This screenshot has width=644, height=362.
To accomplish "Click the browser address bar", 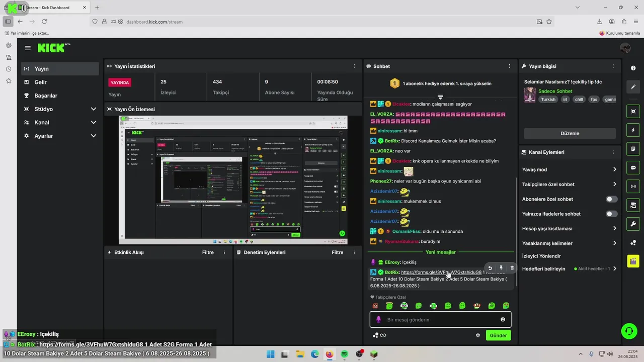I will click(x=322, y=22).
